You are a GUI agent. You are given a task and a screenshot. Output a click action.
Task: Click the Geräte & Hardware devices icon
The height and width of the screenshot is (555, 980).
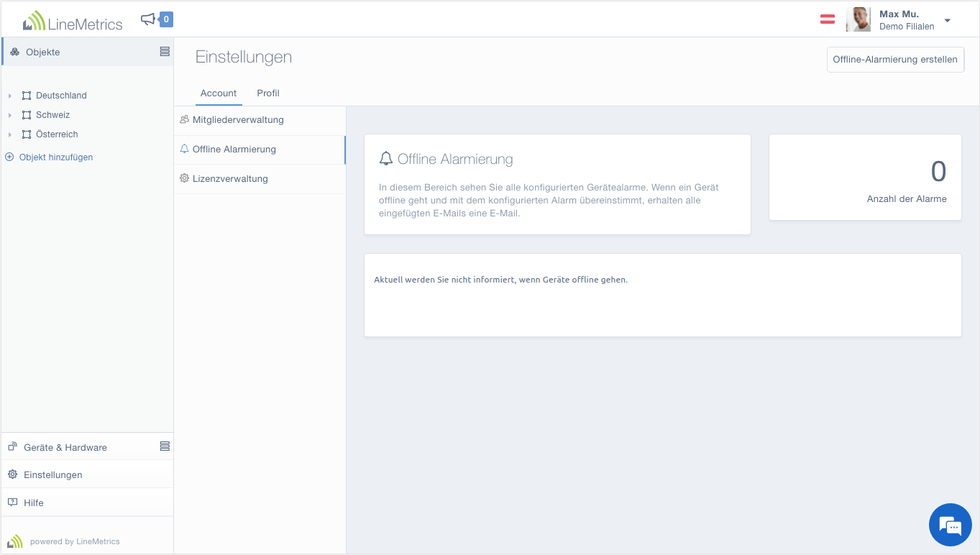click(x=12, y=446)
